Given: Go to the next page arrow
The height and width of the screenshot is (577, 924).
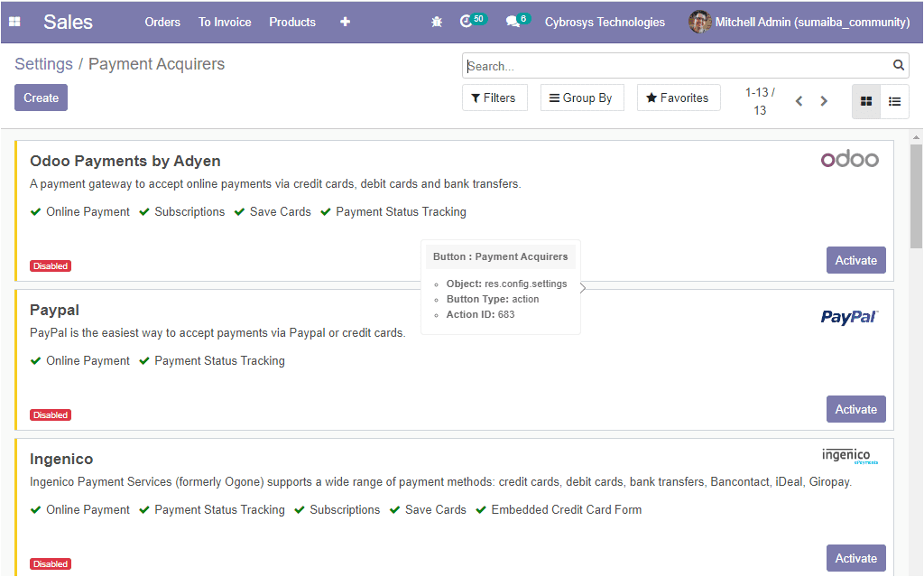Looking at the screenshot, I should (x=824, y=101).
